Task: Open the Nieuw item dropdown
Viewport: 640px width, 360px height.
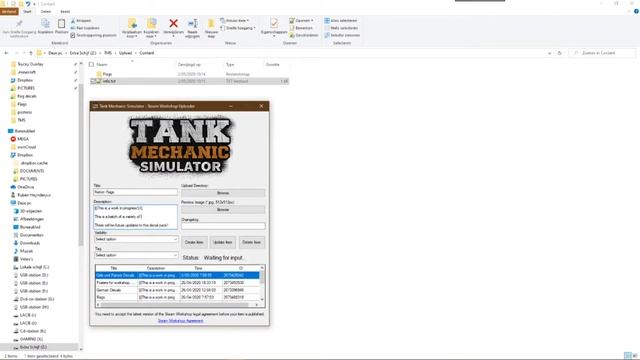Action: click(235, 20)
